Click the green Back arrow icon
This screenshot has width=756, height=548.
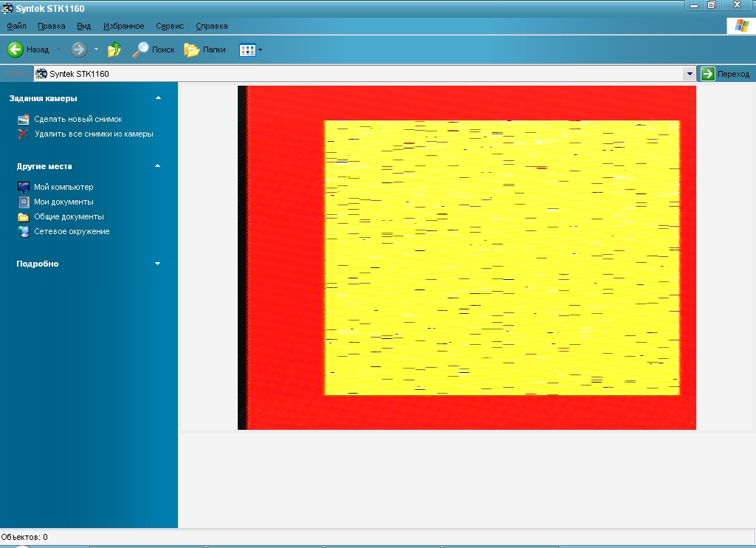click(16, 49)
